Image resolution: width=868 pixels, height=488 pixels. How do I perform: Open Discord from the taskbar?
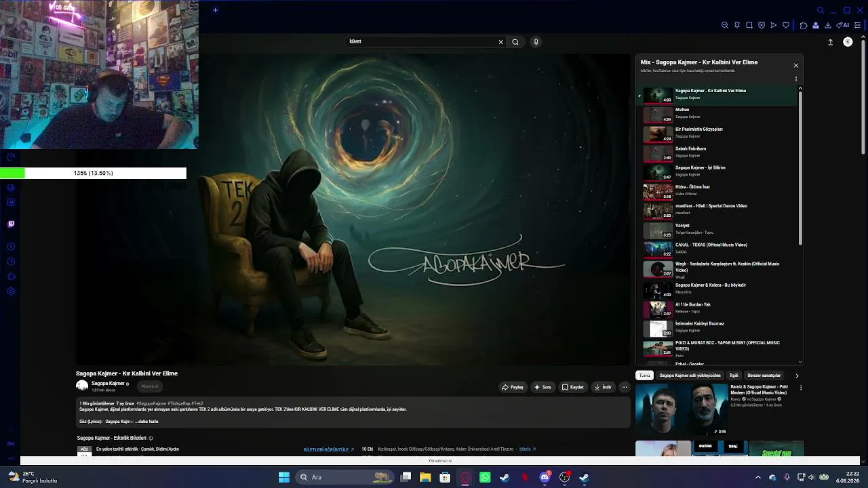pyautogui.click(x=545, y=477)
